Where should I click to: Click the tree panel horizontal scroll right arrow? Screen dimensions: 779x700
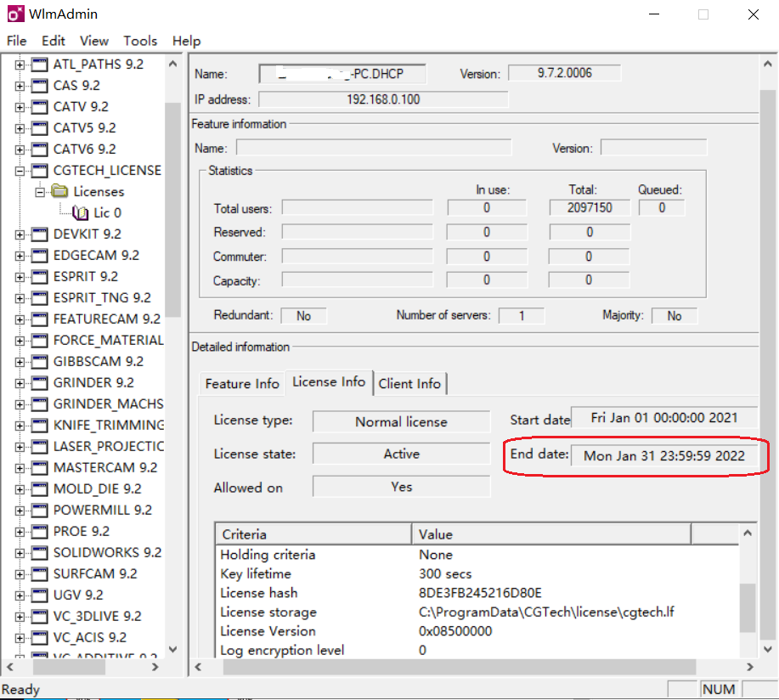click(x=155, y=667)
